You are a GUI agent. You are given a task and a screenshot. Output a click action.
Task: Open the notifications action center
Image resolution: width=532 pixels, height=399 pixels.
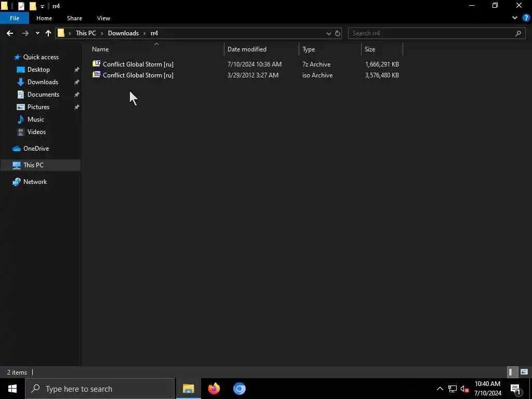coord(516,389)
